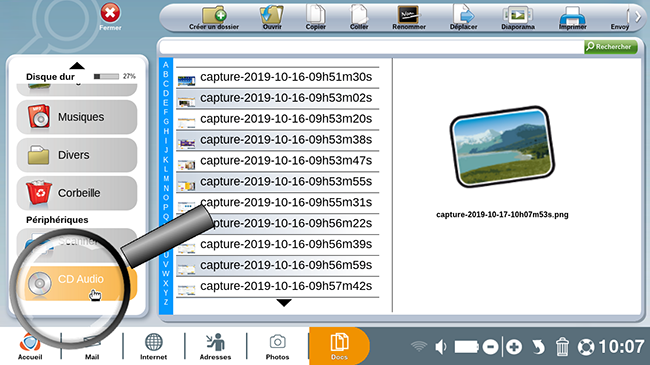Zoom out with minus icon

click(490, 347)
